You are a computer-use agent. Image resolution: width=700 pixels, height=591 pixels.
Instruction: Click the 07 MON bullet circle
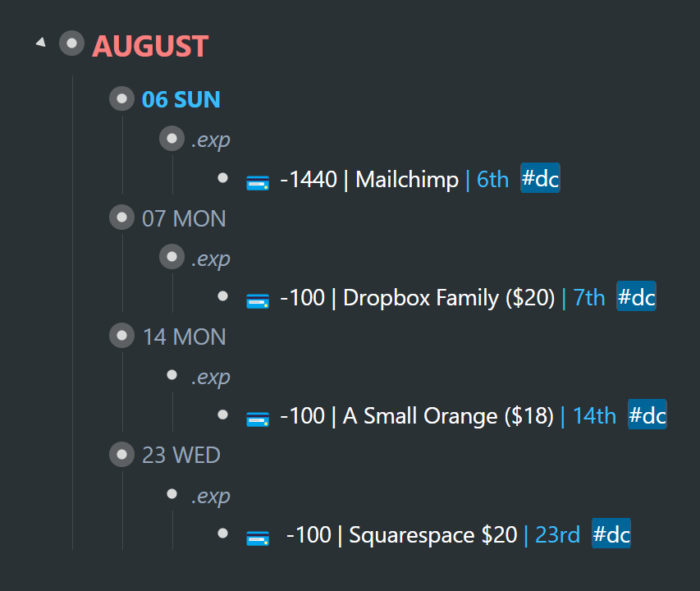click(x=122, y=218)
